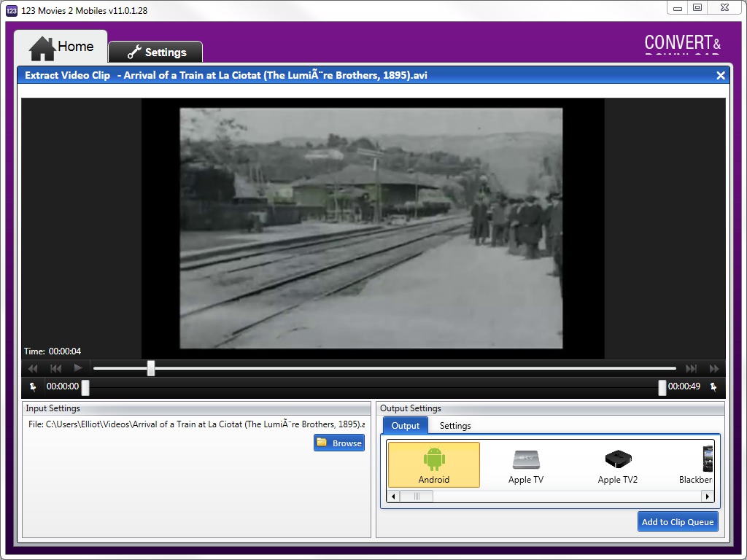Click the fast rewind button
Screen dimensions: 747x560
pos(33,368)
